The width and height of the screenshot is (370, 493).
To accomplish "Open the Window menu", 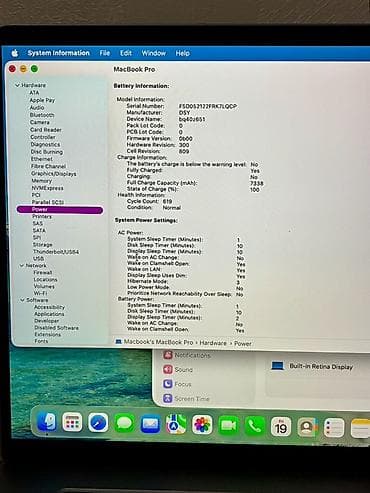I will pos(154,53).
